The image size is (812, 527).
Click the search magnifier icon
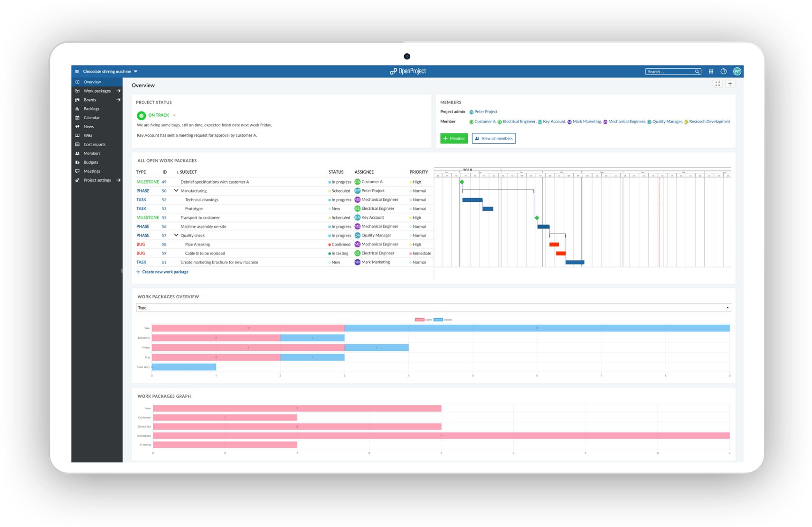click(x=697, y=72)
